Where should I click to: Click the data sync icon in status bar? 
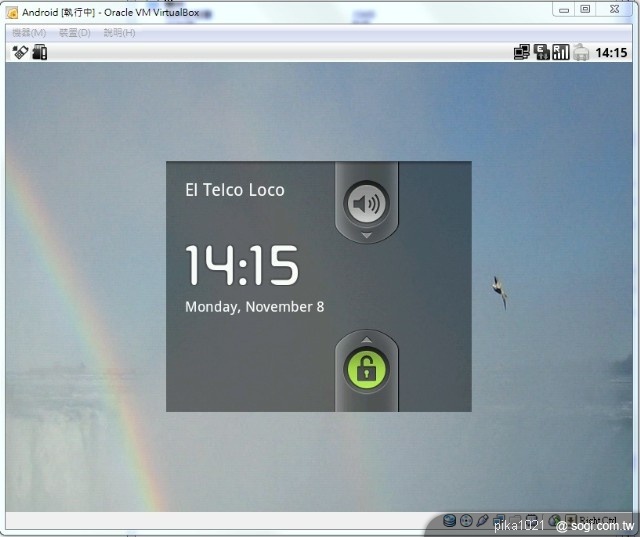tap(542, 52)
